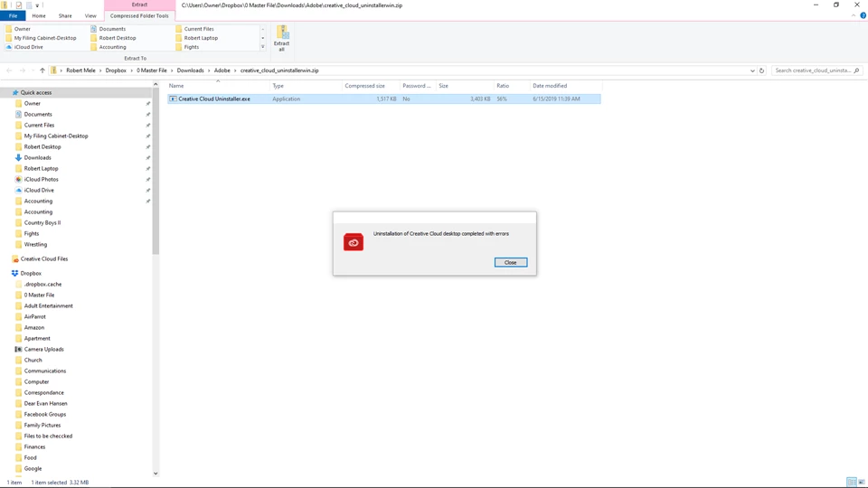Viewport: 868px width, 488px height.
Task: Open Owner folder in Quick access
Action: [33, 103]
